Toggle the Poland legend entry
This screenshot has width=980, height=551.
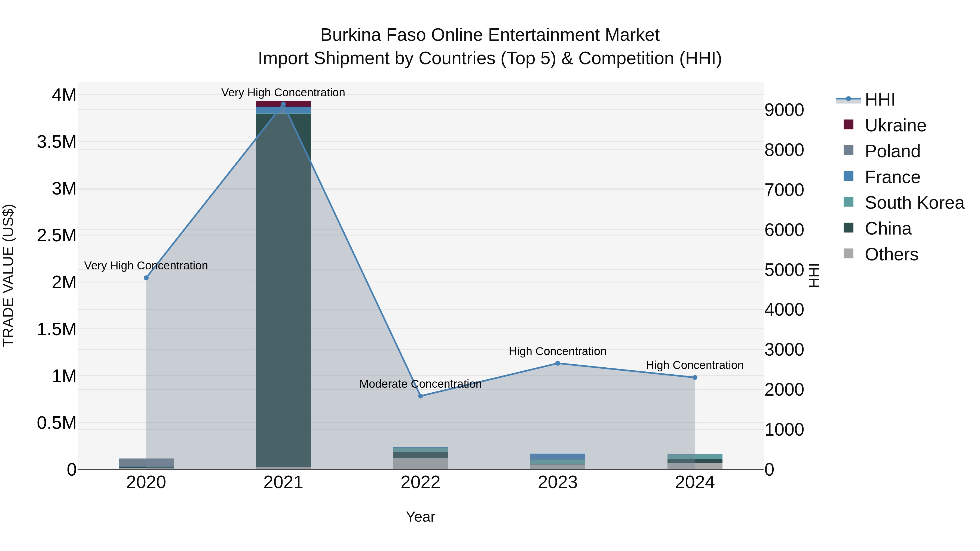882,151
